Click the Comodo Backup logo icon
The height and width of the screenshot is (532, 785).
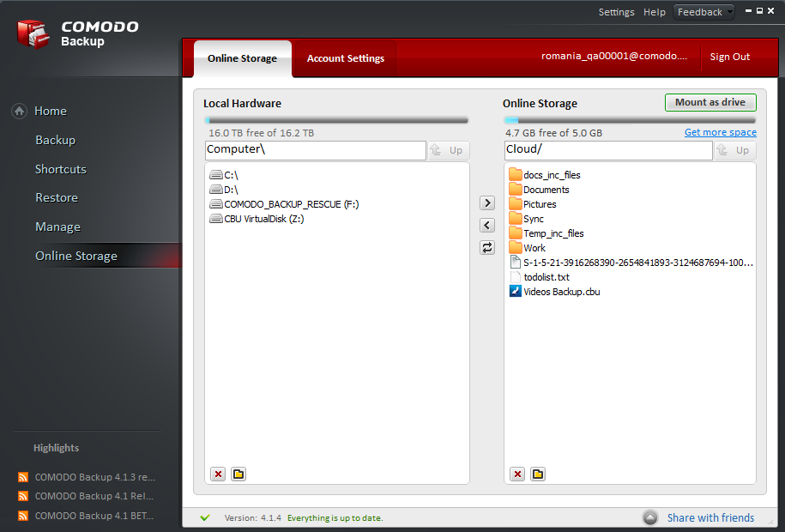33,33
